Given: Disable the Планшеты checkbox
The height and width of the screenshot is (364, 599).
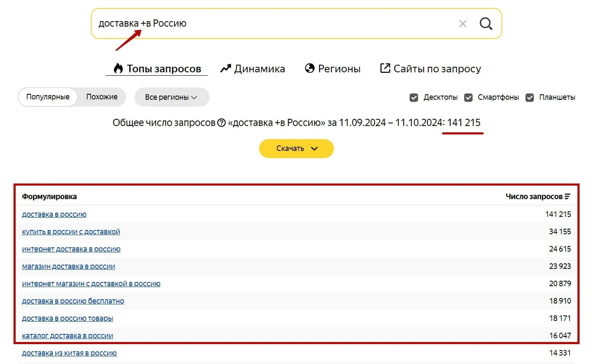Looking at the screenshot, I should click(530, 98).
